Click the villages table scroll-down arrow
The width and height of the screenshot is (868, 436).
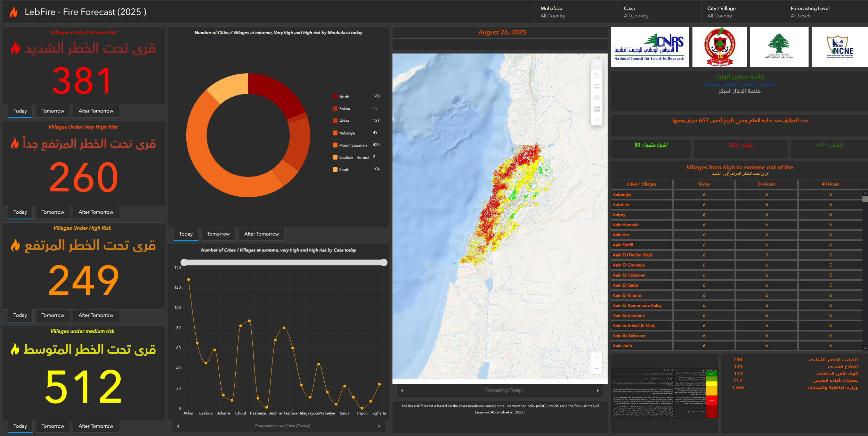[x=865, y=348]
